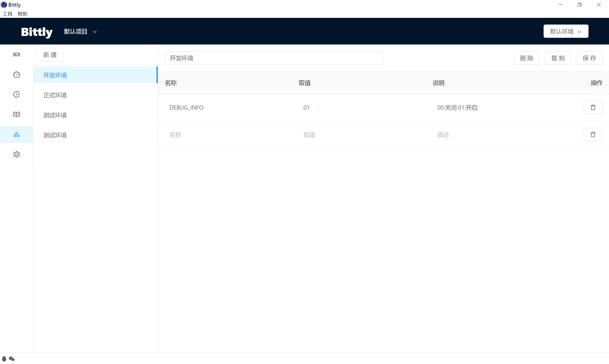The image size is (609, 364).
Task: Click the 新建 button
Action: (50, 55)
